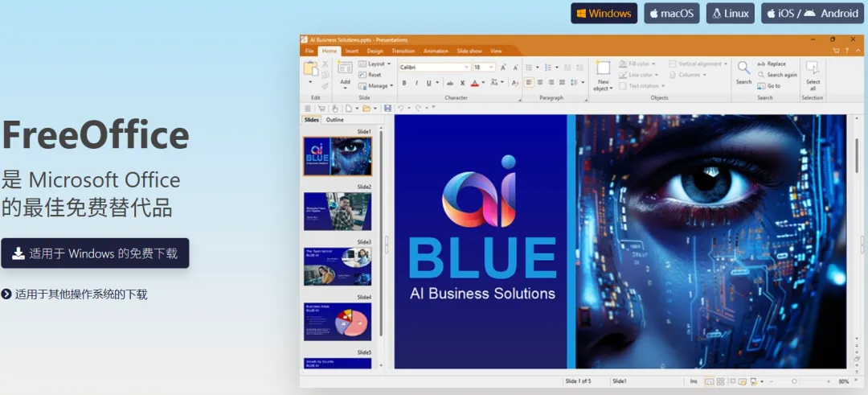Click the clear formatting X icon
This screenshot has width=868, height=395.
[x=462, y=83]
